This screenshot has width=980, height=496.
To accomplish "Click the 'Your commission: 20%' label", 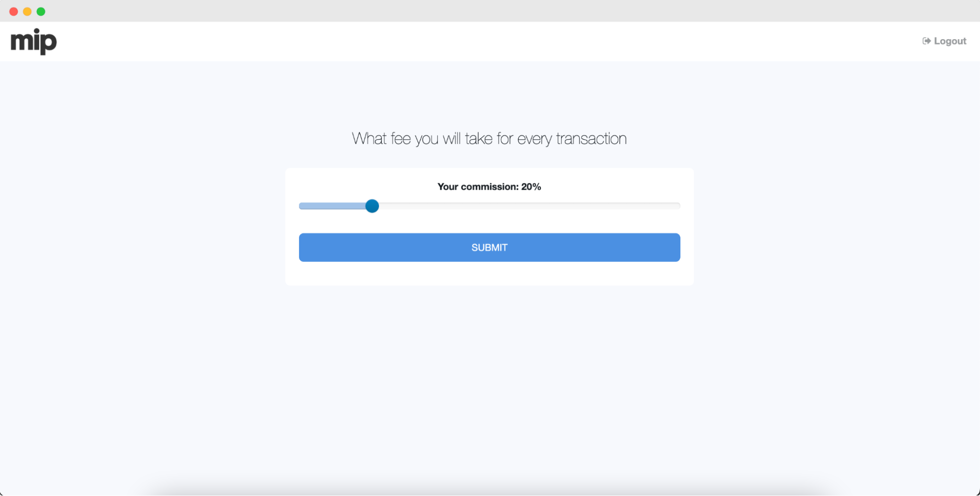I will 489,187.
